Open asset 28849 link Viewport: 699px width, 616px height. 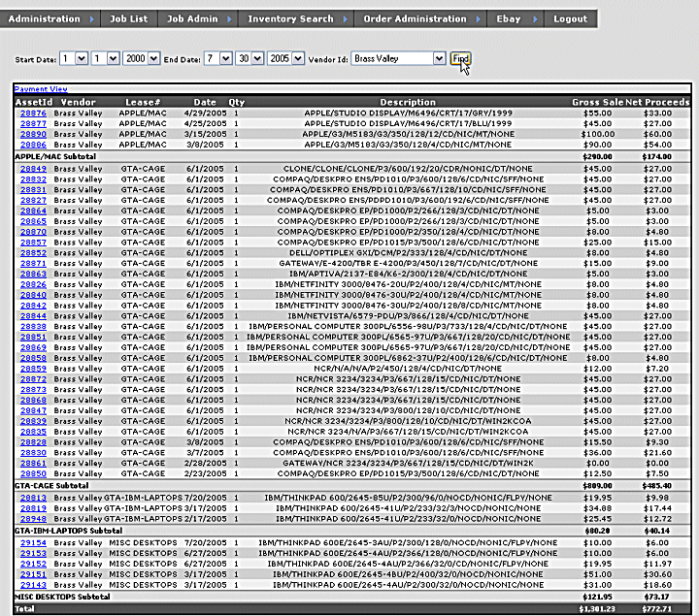pos(33,169)
